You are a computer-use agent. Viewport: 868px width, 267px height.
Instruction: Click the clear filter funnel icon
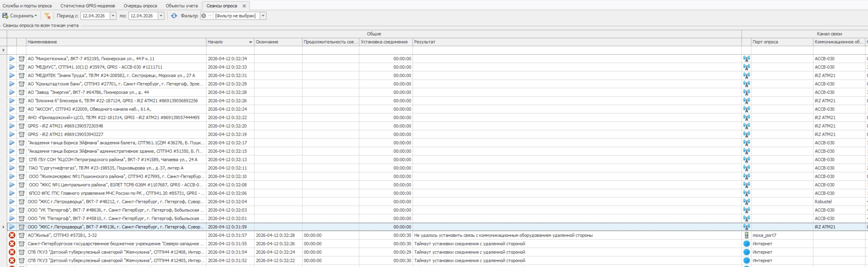pyautogui.click(x=47, y=16)
